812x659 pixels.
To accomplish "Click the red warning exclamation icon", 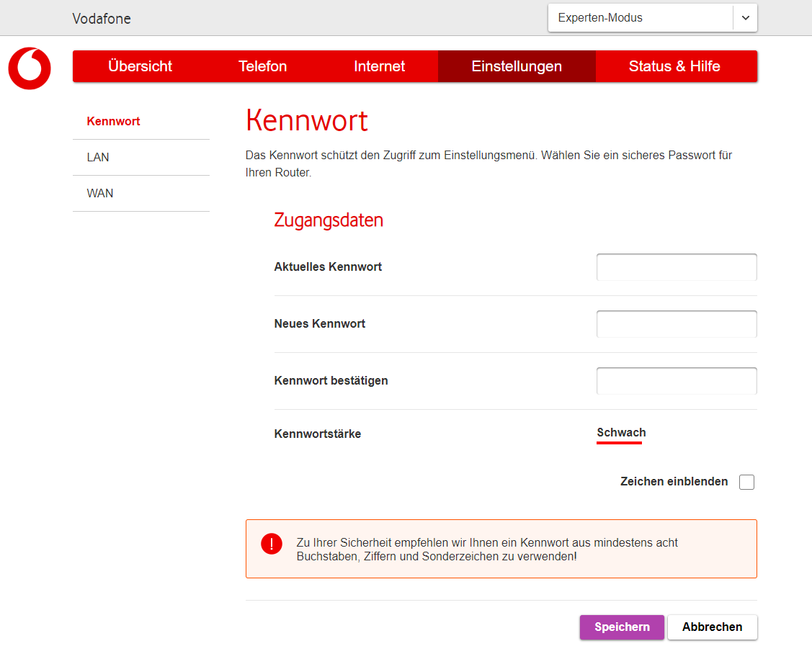I will [272, 544].
